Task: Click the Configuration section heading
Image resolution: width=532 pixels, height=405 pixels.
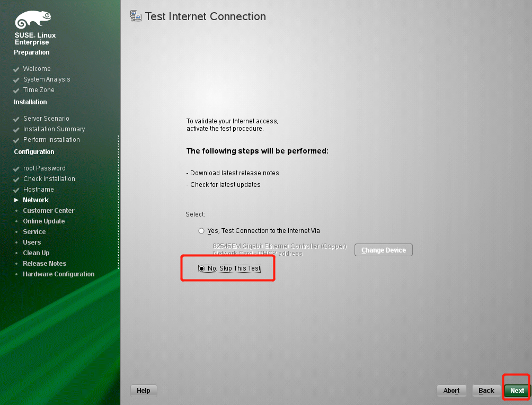Action: click(34, 152)
